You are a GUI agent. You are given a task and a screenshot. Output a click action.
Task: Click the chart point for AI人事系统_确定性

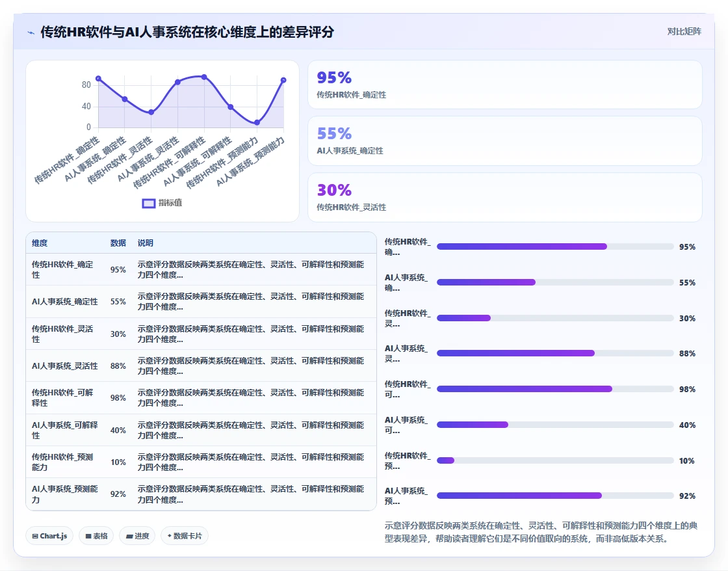125,99
